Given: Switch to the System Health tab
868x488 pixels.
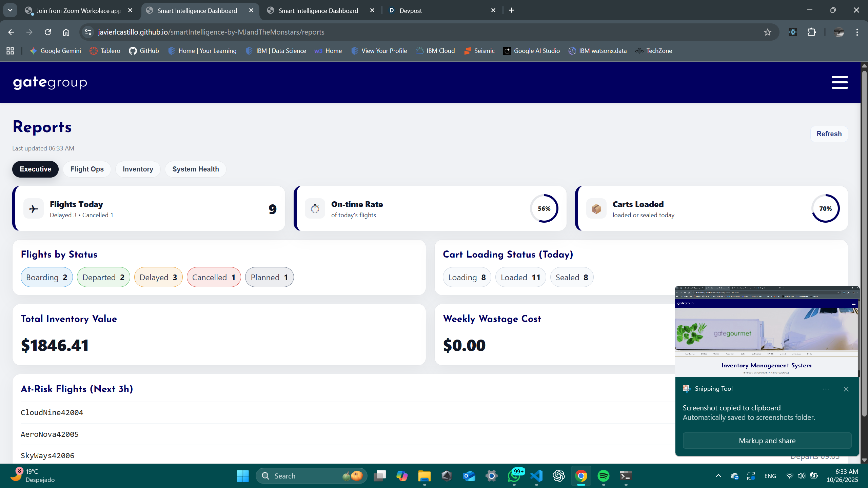Looking at the screenshot, I should [195, 169].
